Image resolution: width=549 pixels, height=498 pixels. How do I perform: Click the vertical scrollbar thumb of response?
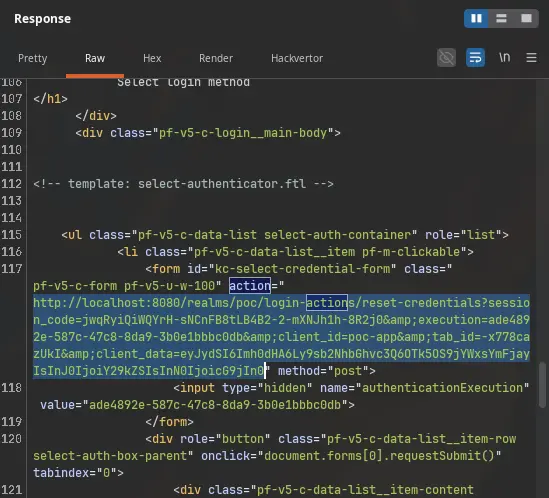[542, 385]
